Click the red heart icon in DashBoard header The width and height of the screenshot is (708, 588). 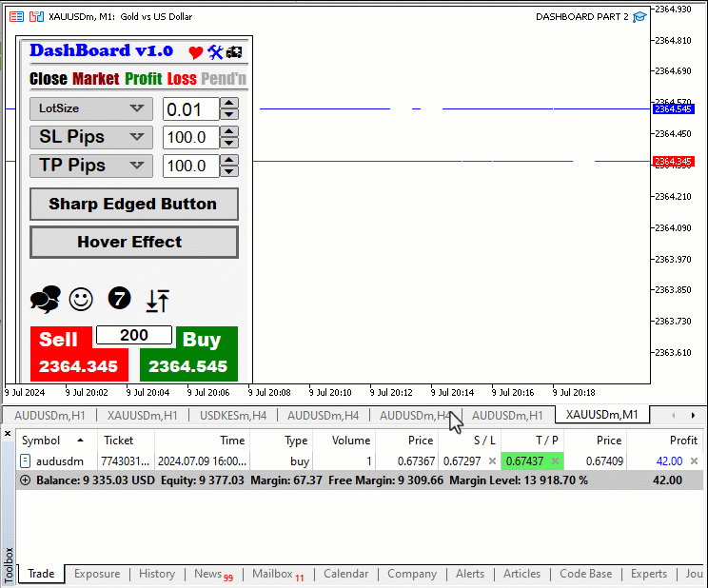coord(195,52)
